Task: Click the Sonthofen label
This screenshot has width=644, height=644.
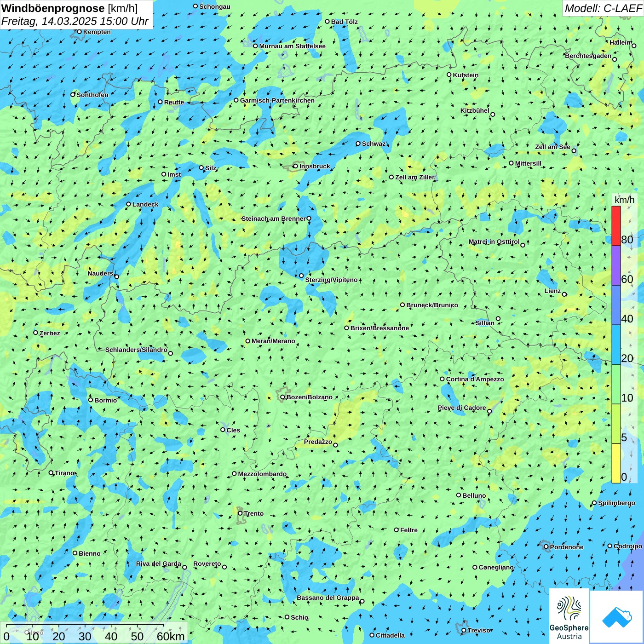Action: tap(92, 95)
